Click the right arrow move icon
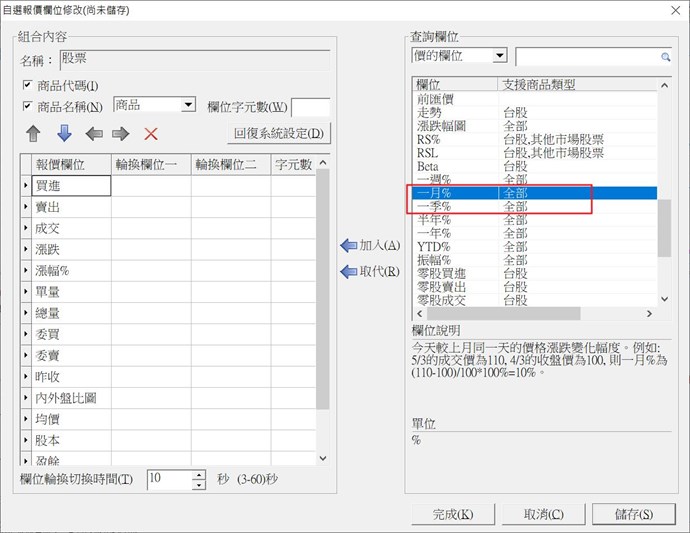Image resolution: width=690 pixels, height=533 pixels. pos(121,134)
